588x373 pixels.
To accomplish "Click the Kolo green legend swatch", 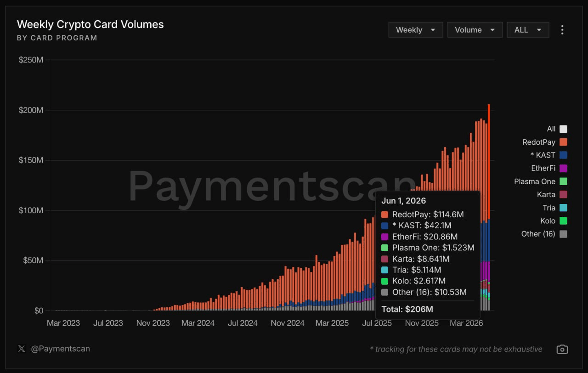I will tap(563, 220).
